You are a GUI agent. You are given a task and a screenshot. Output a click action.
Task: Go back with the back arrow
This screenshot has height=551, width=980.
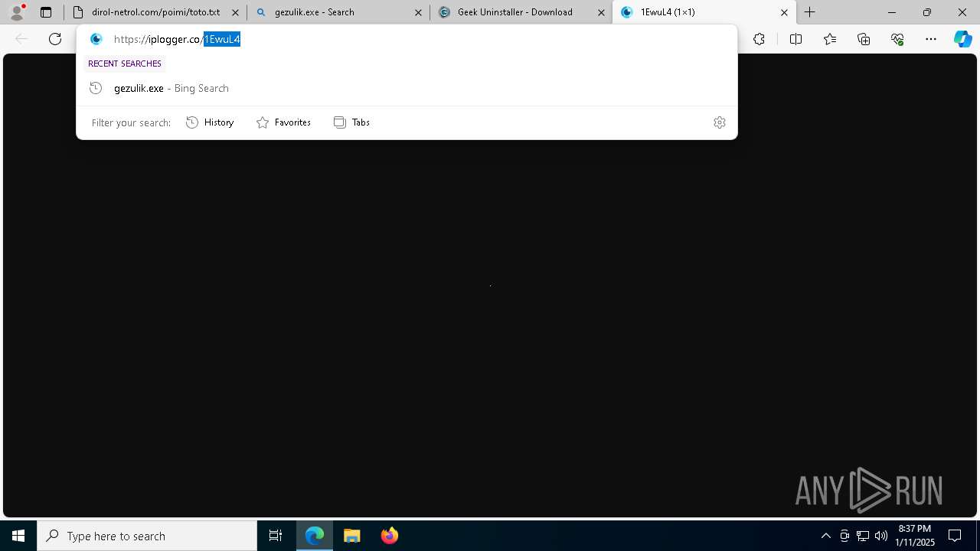(x=21, y=39)
